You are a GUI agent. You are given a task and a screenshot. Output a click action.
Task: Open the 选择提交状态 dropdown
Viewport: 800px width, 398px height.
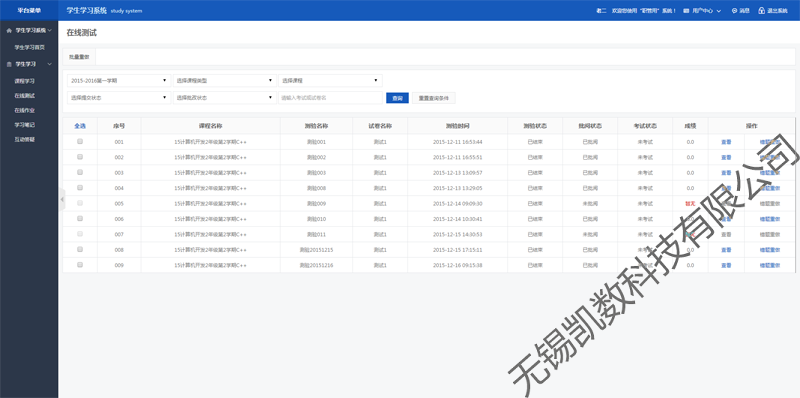click(119, 97)
